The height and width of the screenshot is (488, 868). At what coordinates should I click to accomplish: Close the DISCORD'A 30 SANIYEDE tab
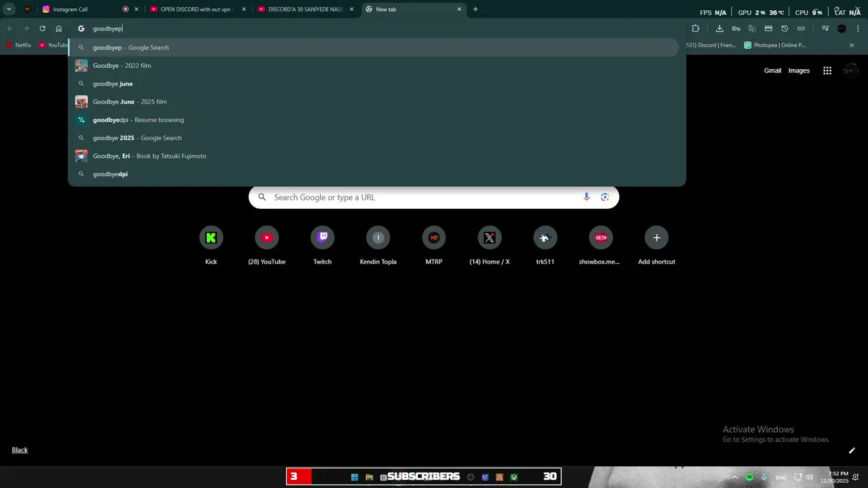[x=351, y=9]
